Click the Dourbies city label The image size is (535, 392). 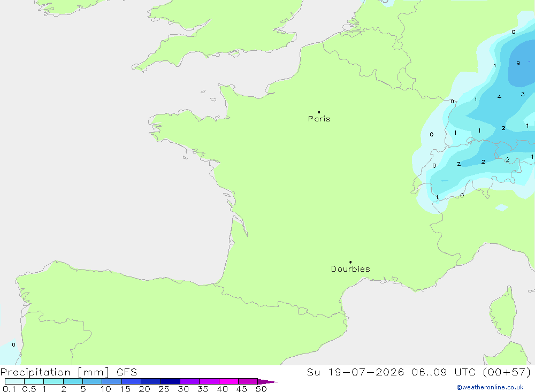[x=350, y=269]
